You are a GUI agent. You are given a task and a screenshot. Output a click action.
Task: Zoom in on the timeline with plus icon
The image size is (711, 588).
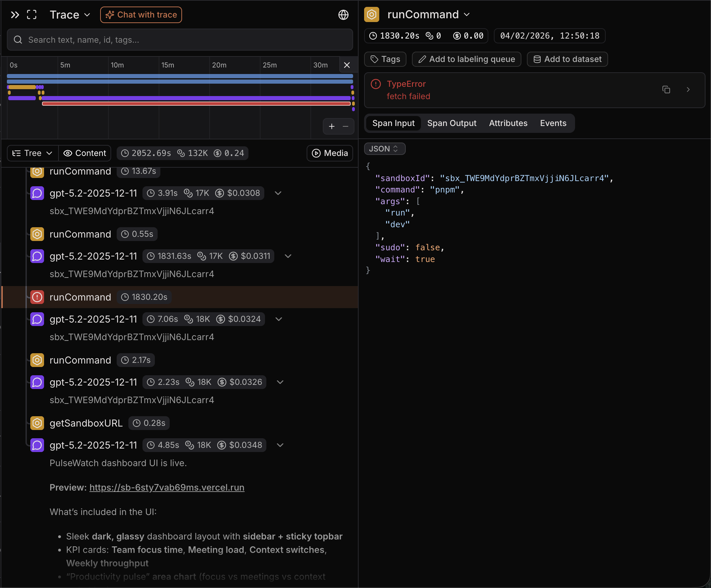331,126
